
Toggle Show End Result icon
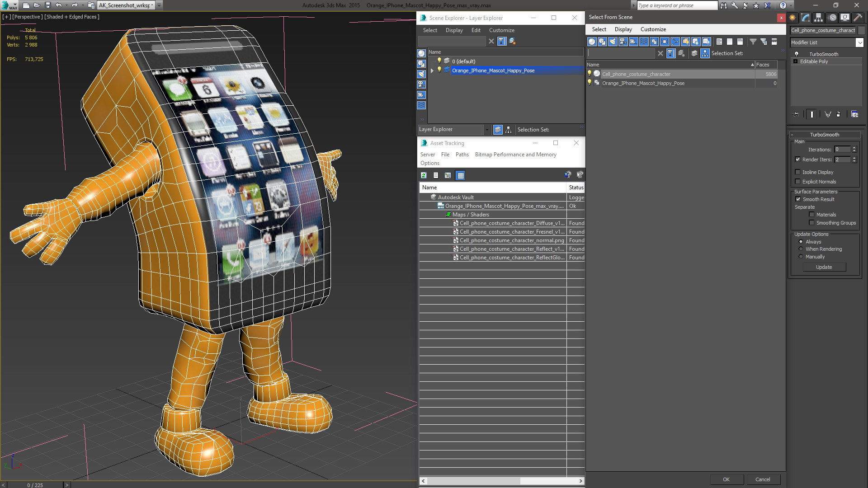coord(812,114)
